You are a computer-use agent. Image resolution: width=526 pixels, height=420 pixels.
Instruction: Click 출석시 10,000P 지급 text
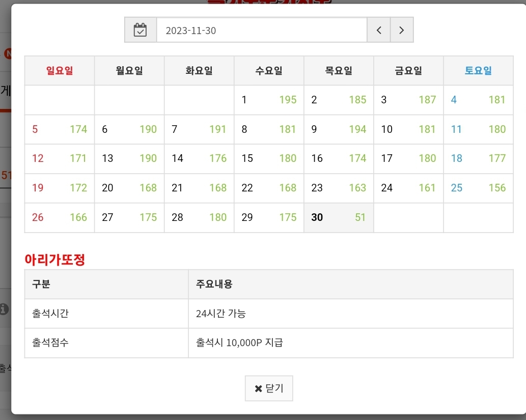239,343
